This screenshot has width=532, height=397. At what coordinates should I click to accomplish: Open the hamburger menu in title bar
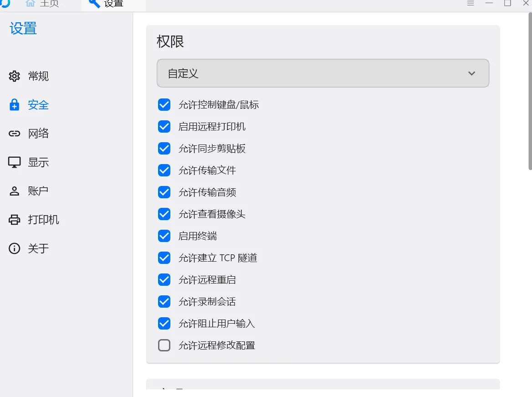tap(470, 3)
